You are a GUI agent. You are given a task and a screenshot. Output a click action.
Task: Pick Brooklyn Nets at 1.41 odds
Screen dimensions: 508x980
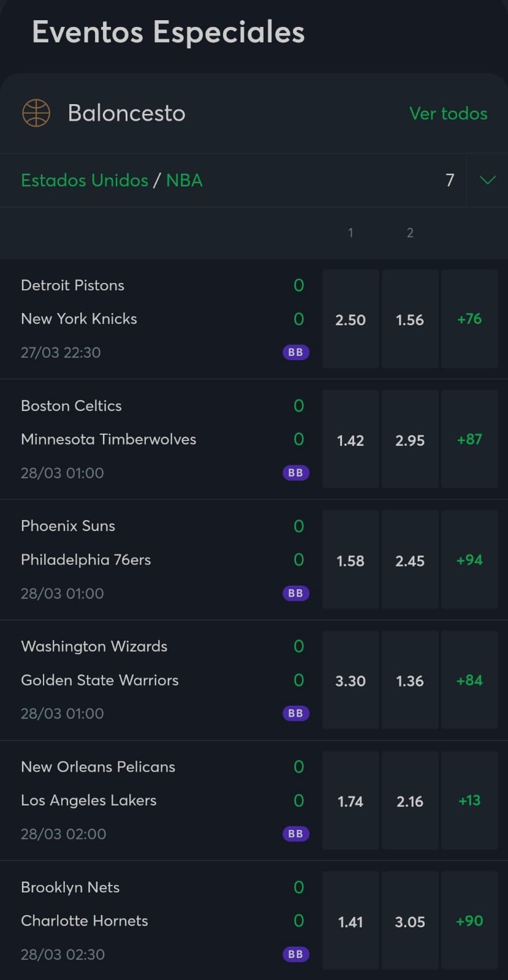pyautogui.click(x=351, y=922)
